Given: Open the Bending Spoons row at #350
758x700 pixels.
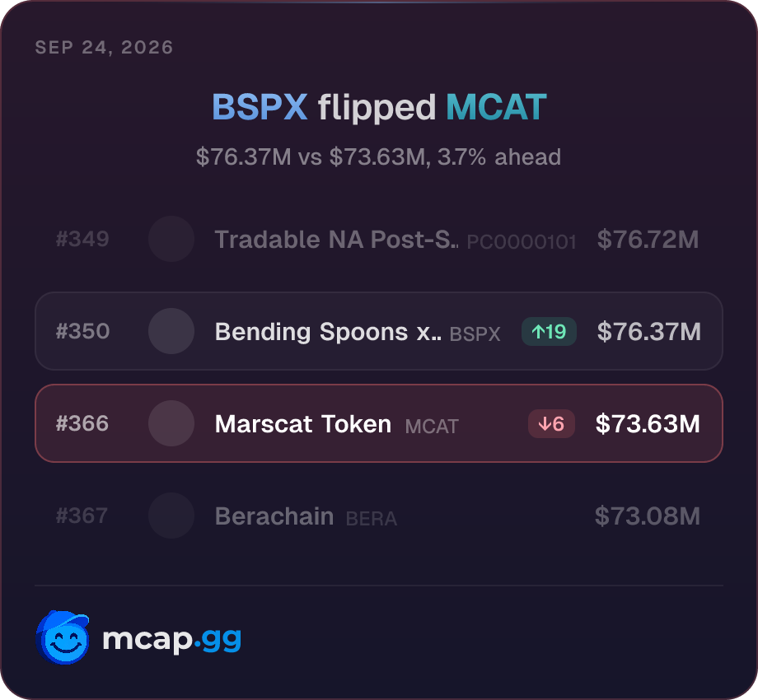Looking at the screenshot, I should (379, 331).
